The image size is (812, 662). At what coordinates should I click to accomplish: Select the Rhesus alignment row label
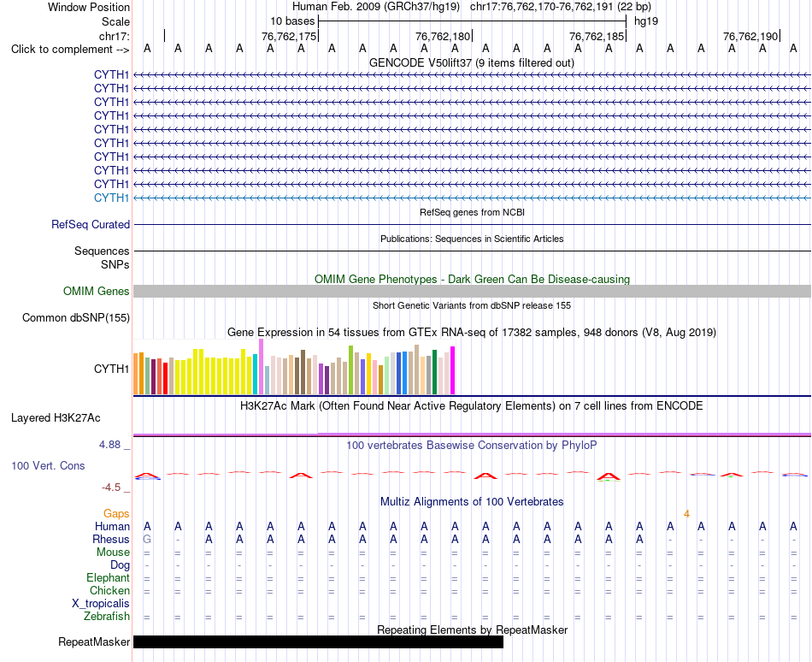[x=111, y=539]
